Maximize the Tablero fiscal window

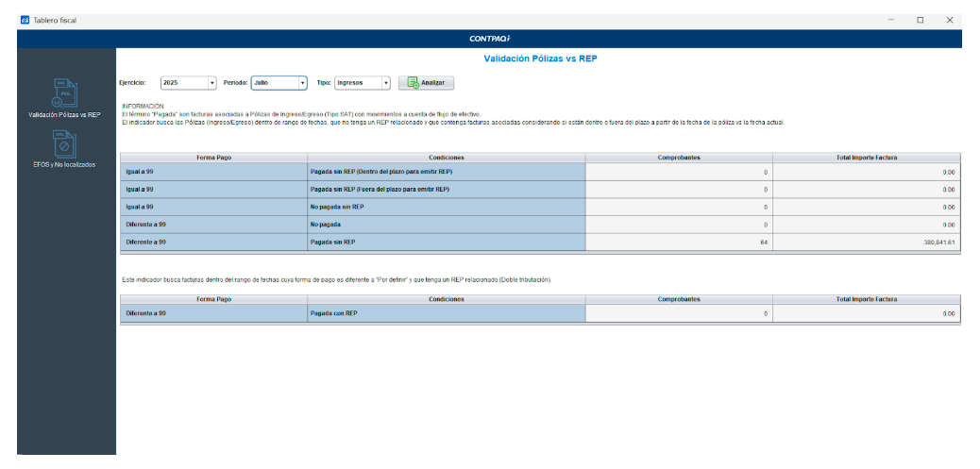(920, 20)
